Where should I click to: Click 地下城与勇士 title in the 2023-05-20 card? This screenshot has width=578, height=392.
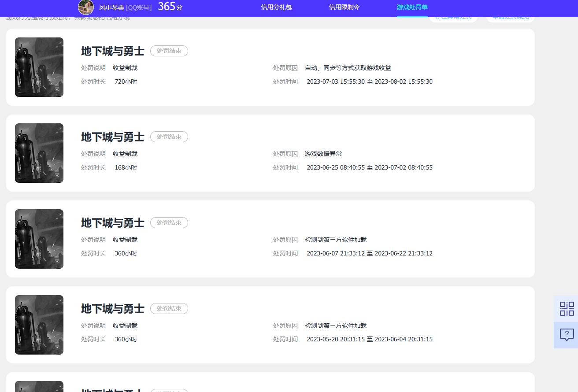pyautogui.click(x=113, y=309)
